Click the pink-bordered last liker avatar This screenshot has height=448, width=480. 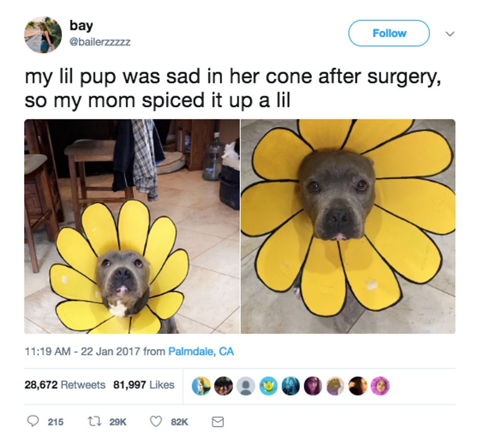380,386
